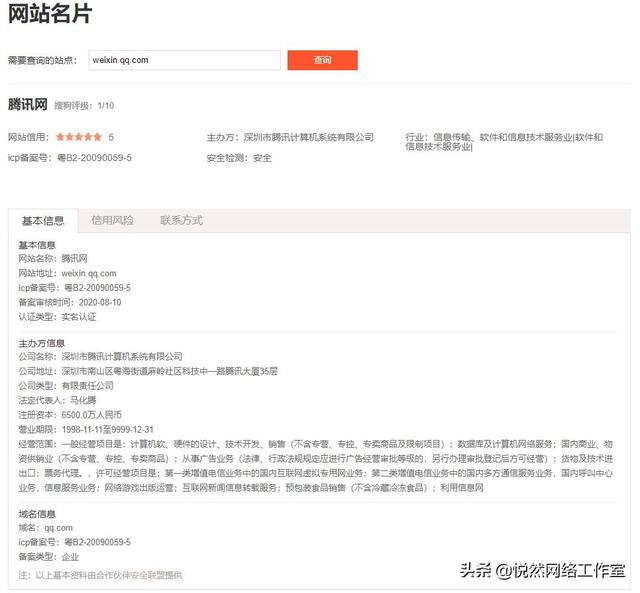
Task: Click the 安全检测: 安全 text in summary
Action: point(239,158)
